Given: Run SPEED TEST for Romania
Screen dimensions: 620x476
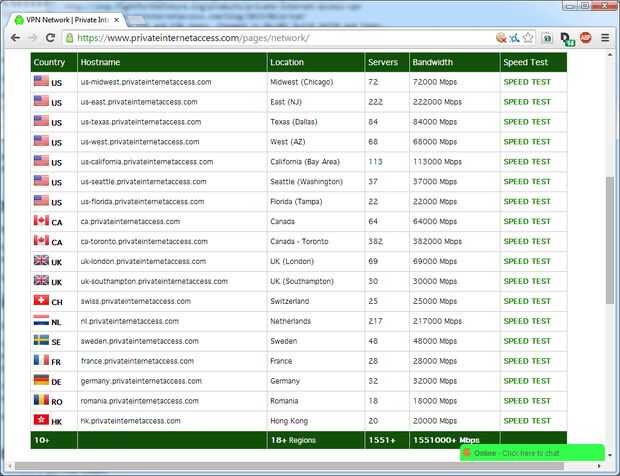Looking at the screenshot, I should 527,401.
